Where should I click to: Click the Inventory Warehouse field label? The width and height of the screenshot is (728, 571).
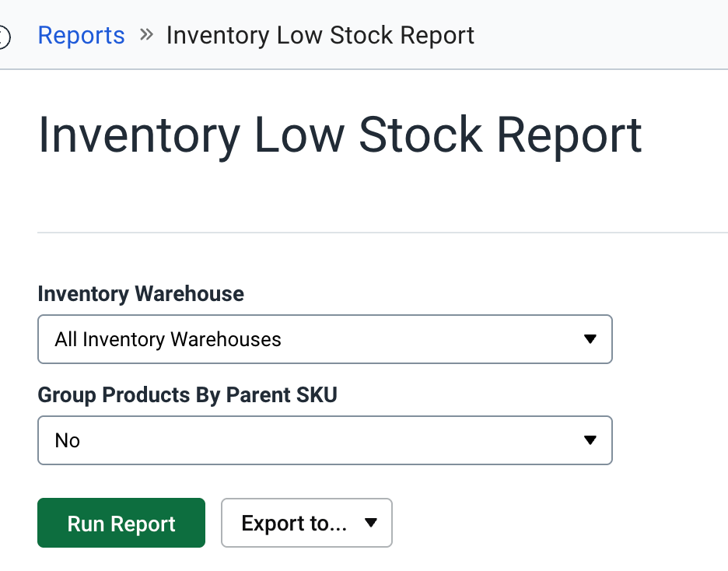pos(140,294)
